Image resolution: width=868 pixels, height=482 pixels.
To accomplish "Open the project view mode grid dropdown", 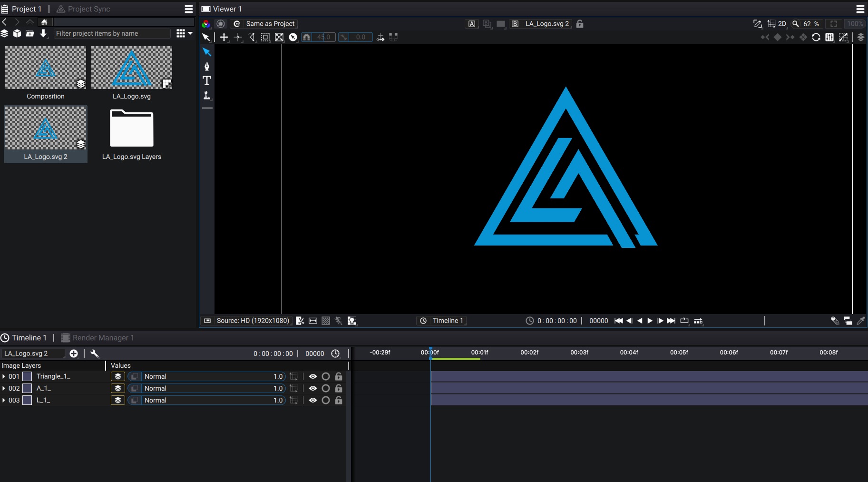I will click(184, 33).
